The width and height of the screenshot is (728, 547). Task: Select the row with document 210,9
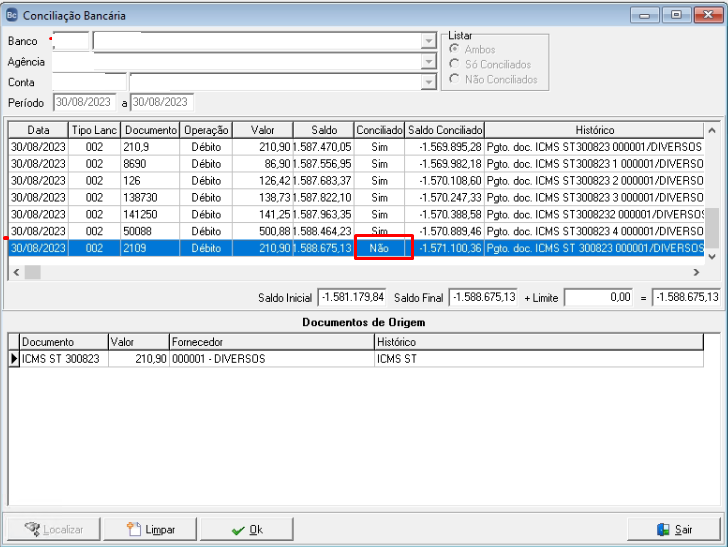356,147
